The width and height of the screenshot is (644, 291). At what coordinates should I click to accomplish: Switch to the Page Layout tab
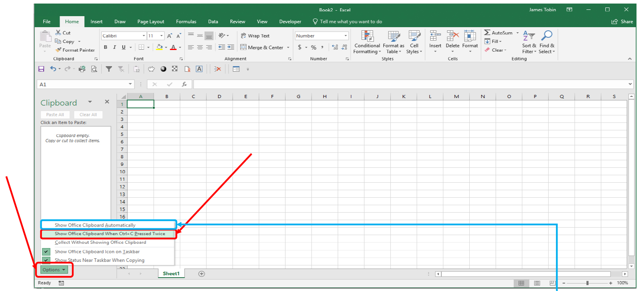point(151,22)
